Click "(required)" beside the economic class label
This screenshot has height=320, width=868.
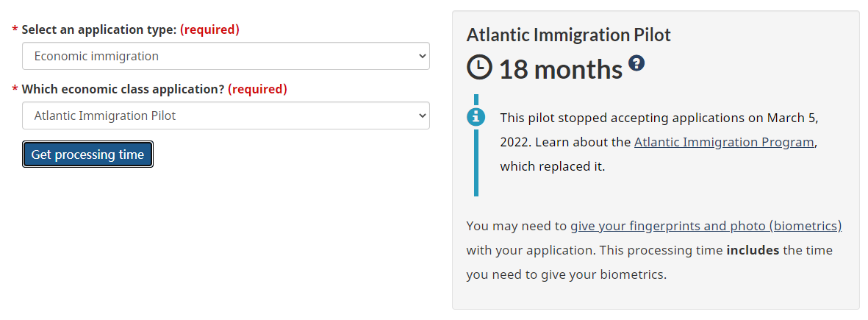coord(257,89)
